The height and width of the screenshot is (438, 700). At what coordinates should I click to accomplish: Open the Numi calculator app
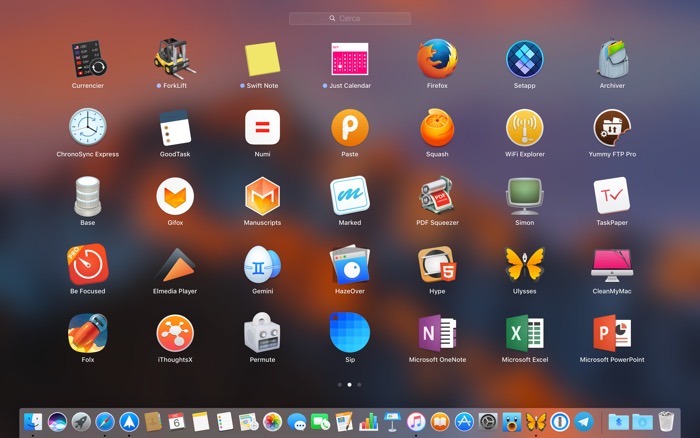coord(262,127)
